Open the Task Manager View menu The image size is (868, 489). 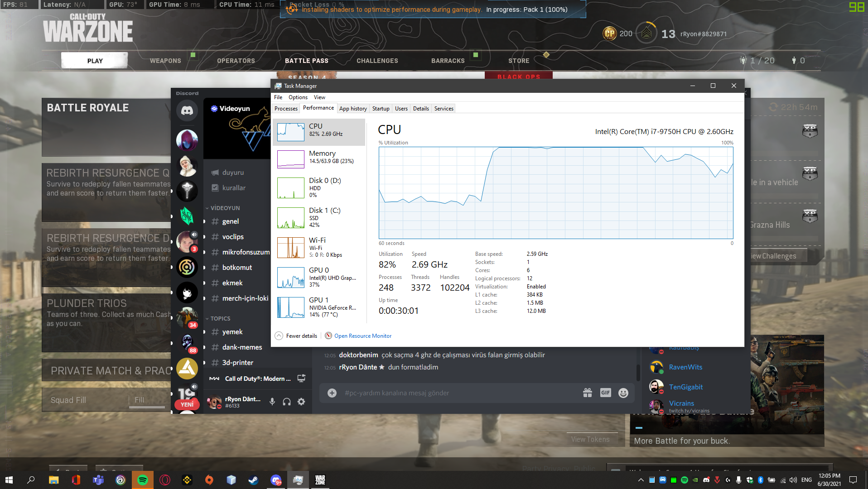[319, 97]
